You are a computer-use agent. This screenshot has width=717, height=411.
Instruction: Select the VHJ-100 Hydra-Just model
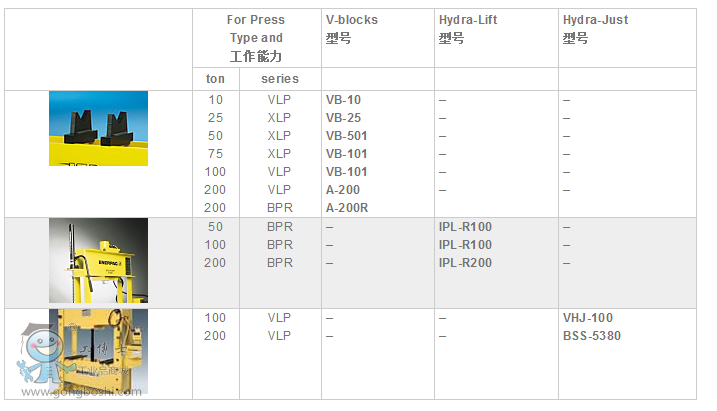click(588, 318)
